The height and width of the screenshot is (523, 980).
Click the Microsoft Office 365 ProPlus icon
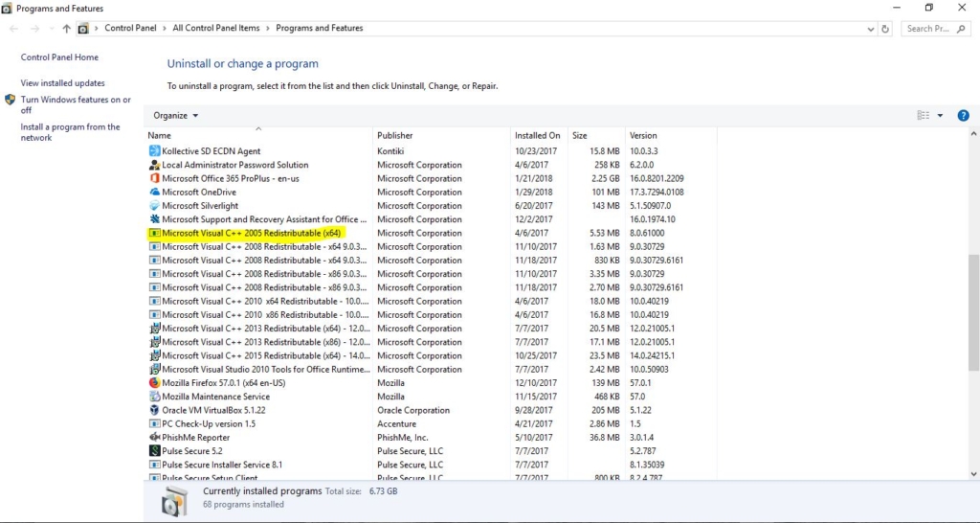click(x=154, y=178)
